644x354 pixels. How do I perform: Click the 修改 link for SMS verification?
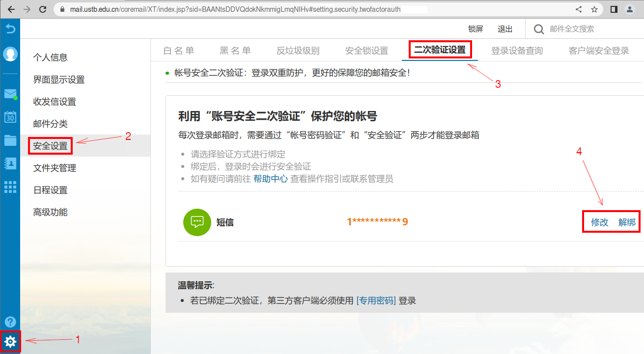tap(600, 222)
